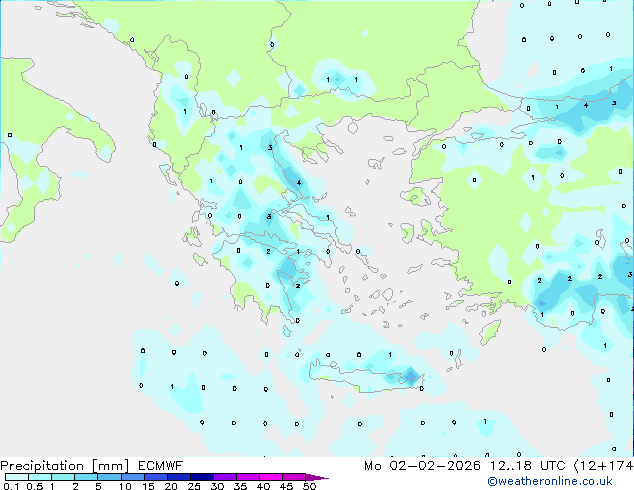
Task: Click legend tick label "50"
Action: [x=309, y=486]
